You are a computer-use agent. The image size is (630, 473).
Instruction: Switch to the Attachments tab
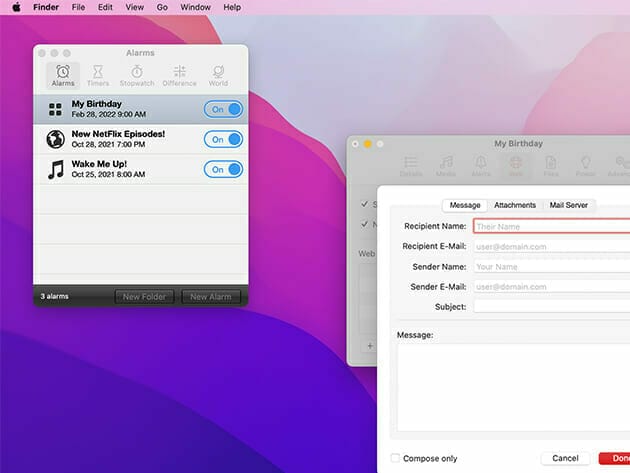click(x=515, y=205)
